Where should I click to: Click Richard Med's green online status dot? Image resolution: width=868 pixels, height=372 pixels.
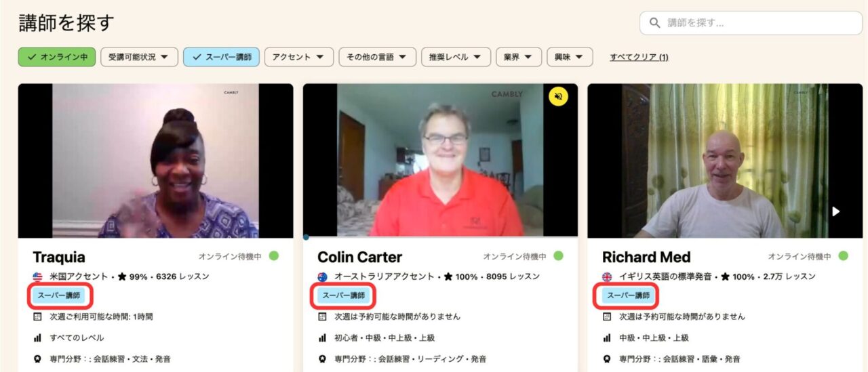[843, 256]
